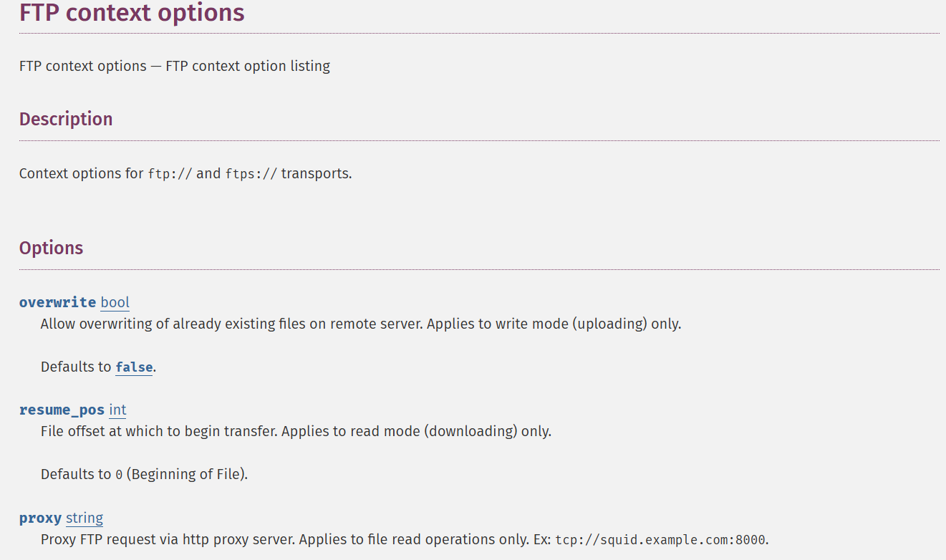Click the 0 default value code
The image size is (946, 560).
pos(119,475)
